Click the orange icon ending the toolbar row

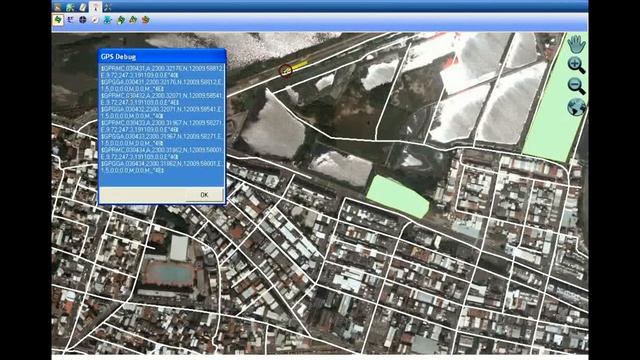[145, 20]
